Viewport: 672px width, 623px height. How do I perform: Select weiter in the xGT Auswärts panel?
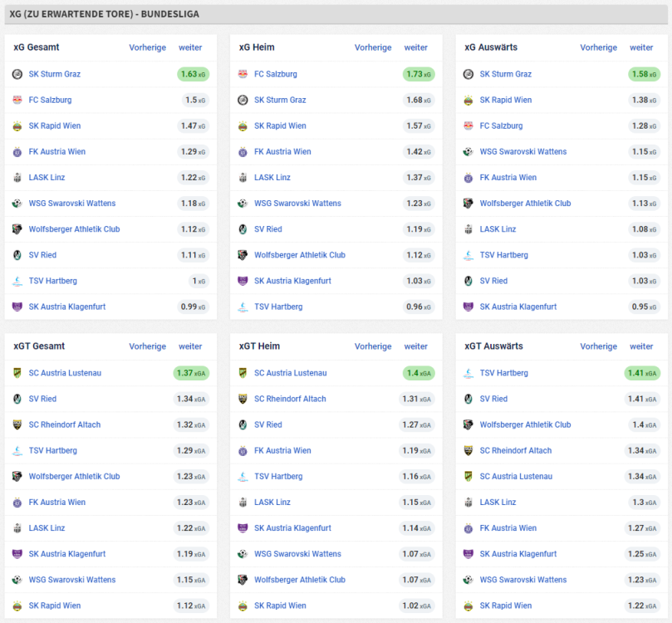pos(641,346)
